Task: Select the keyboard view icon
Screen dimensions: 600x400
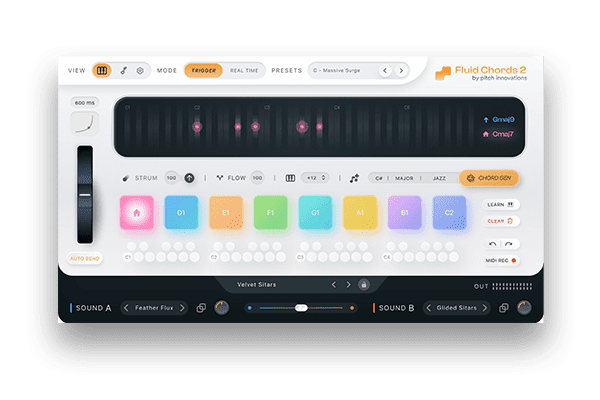Action: pyautogui.click(x=103, y=71)
